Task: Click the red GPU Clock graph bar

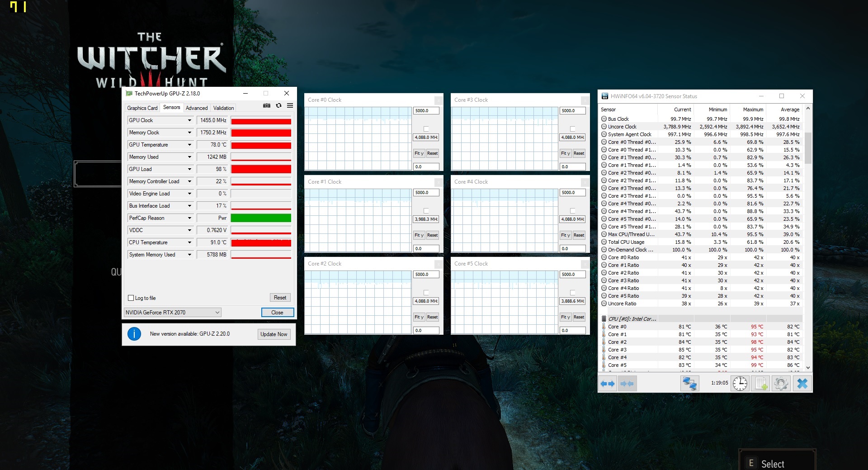Action: pyautogui.click(x=261, y=121)
